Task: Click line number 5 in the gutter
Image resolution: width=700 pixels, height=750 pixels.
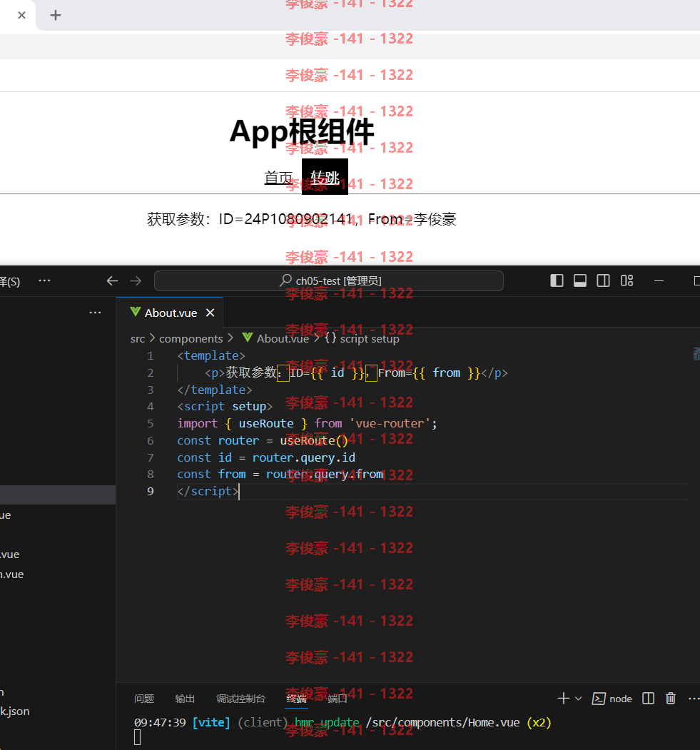Action: click(x=150, y=423)
